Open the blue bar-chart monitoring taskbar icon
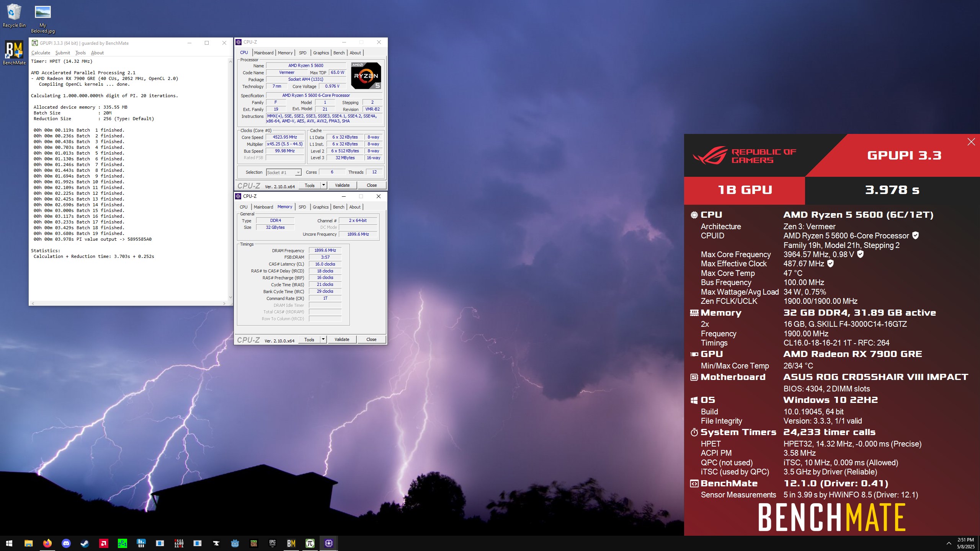 pyautogui.click(x=141, y=543)
